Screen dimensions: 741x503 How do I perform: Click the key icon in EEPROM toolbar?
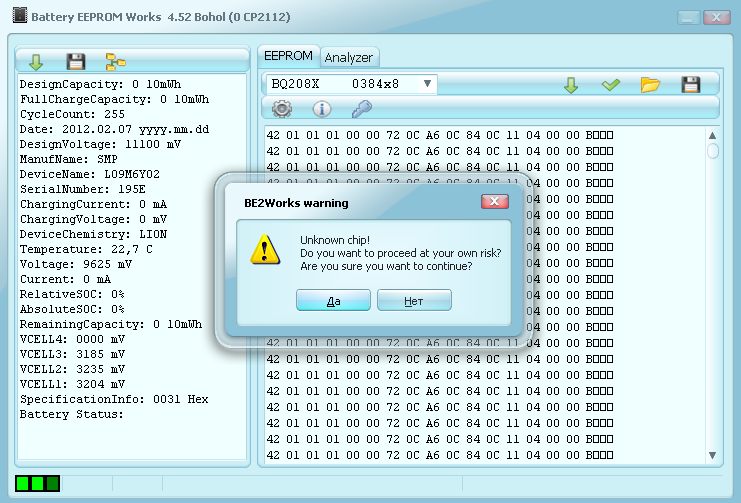point(361,109)
